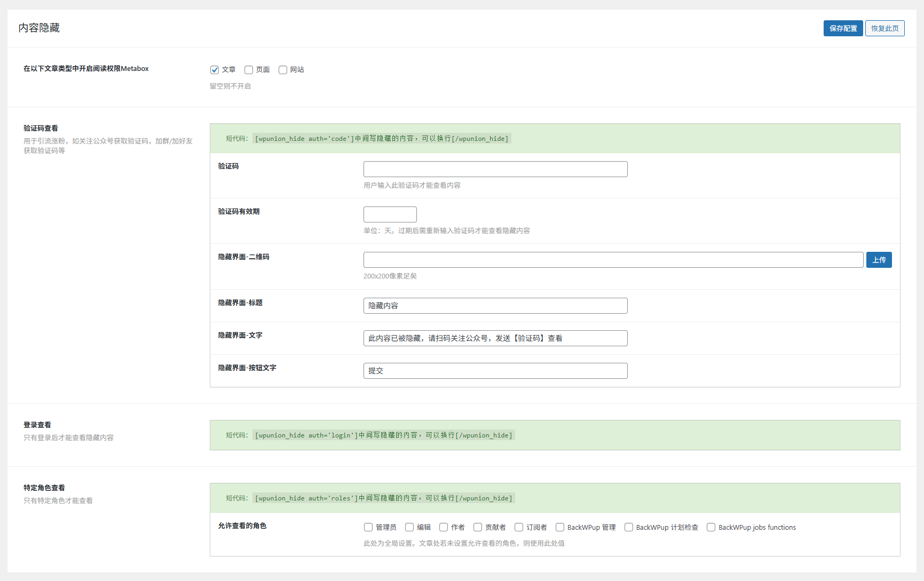Click the 隐藏界面-文字 input field
Image resolution: width=924 pixels, height=581 pixels.
click(495, 338)
